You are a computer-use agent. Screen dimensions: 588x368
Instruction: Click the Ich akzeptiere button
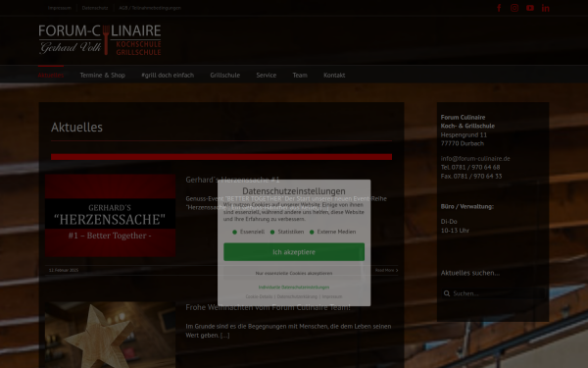pyautogui.click(x=294, y=252)
